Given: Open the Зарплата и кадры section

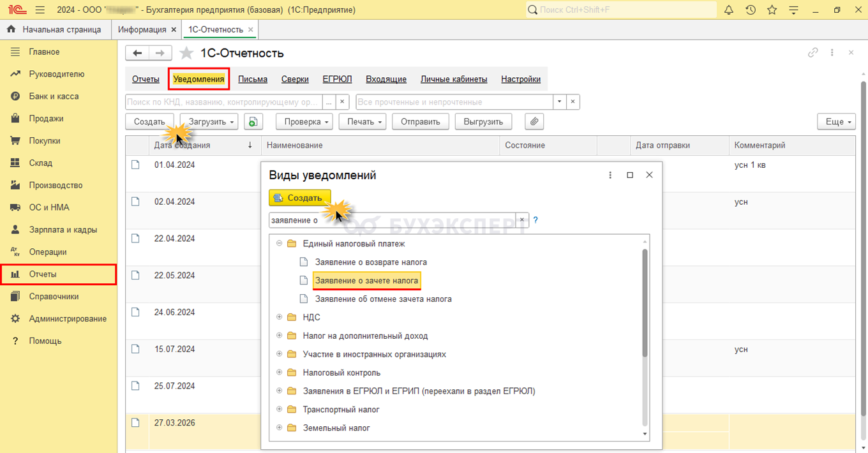Looking at the screenshot, I should (x=63, y=230).
